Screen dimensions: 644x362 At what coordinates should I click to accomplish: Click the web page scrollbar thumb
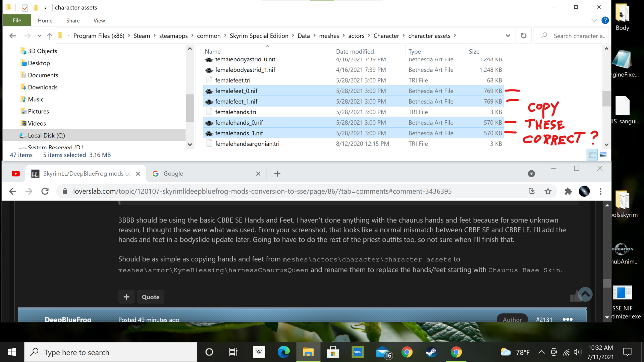pos(607,283)
